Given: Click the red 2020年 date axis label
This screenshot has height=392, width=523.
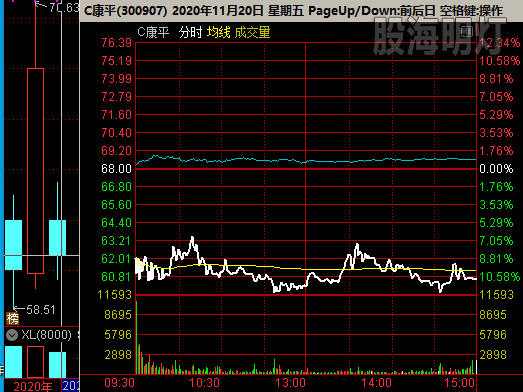Looking at the screenshot, I should point(33,386).
